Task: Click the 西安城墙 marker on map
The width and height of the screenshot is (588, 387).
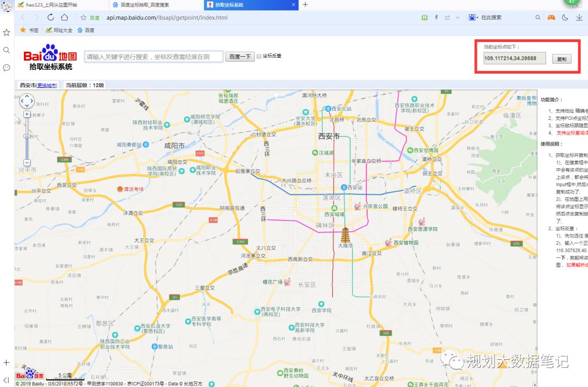Action: [334, 208]
